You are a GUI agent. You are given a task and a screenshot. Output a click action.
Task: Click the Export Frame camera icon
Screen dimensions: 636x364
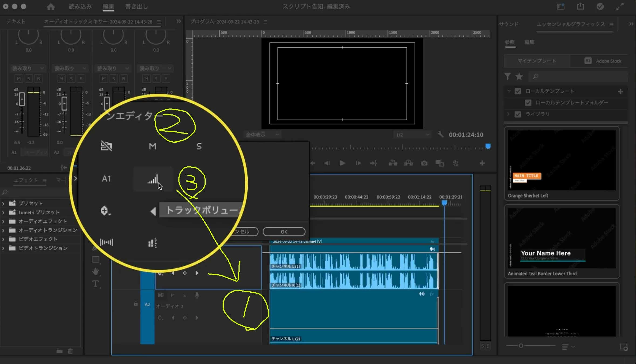[x=424, y=163]
